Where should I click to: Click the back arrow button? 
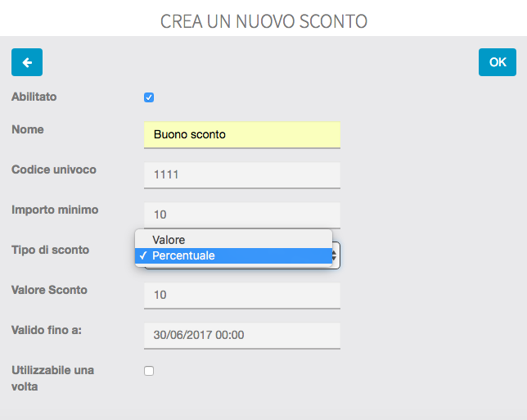(x=27, y=62)
